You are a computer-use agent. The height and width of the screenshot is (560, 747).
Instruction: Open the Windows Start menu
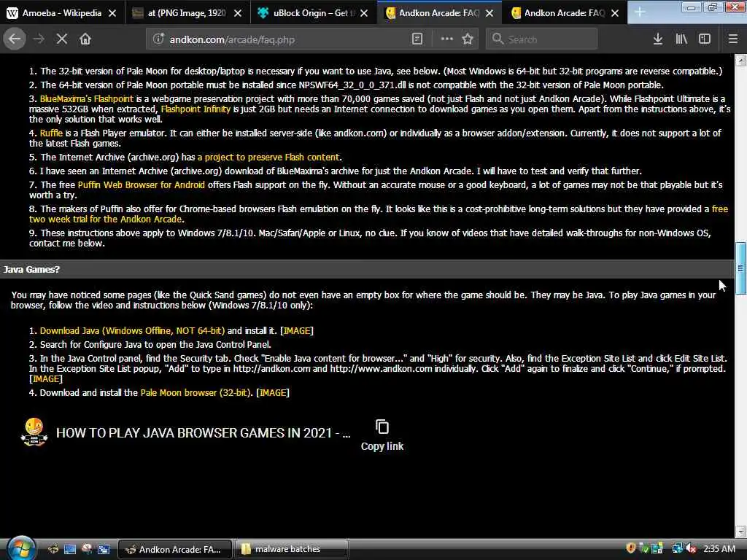click(21, 548)
